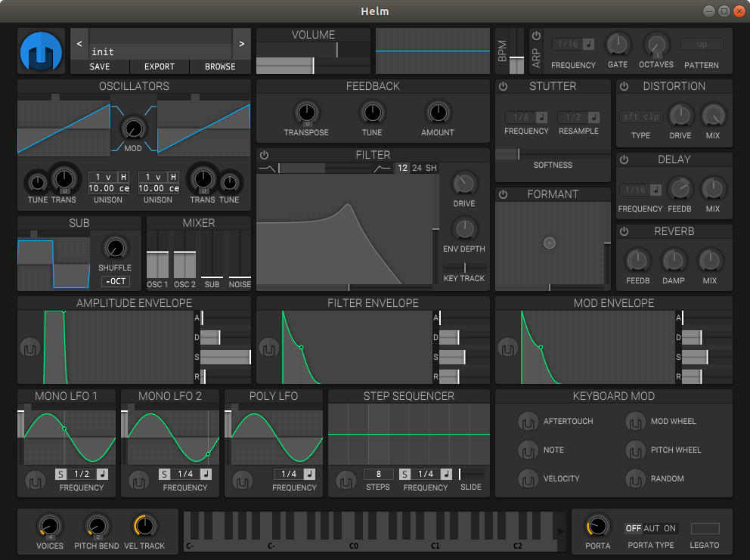Click the Poly LFO modulation icon
This screenshot has height=560, width=750.
(x=243, y=481)
